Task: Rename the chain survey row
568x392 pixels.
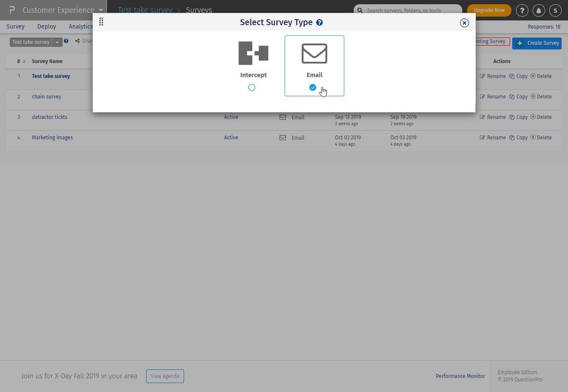Action: (x=493, y=97)
